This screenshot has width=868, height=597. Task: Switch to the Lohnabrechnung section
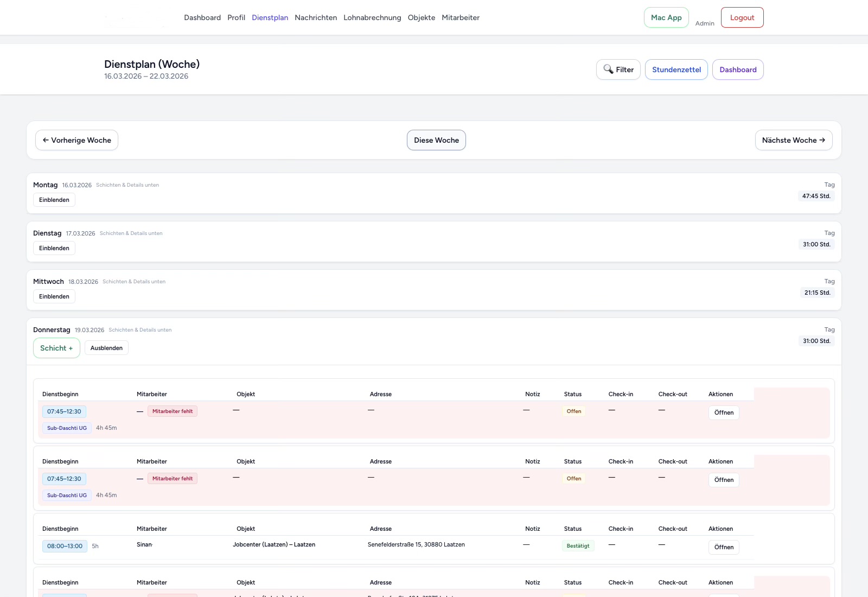tap(372, 17)
